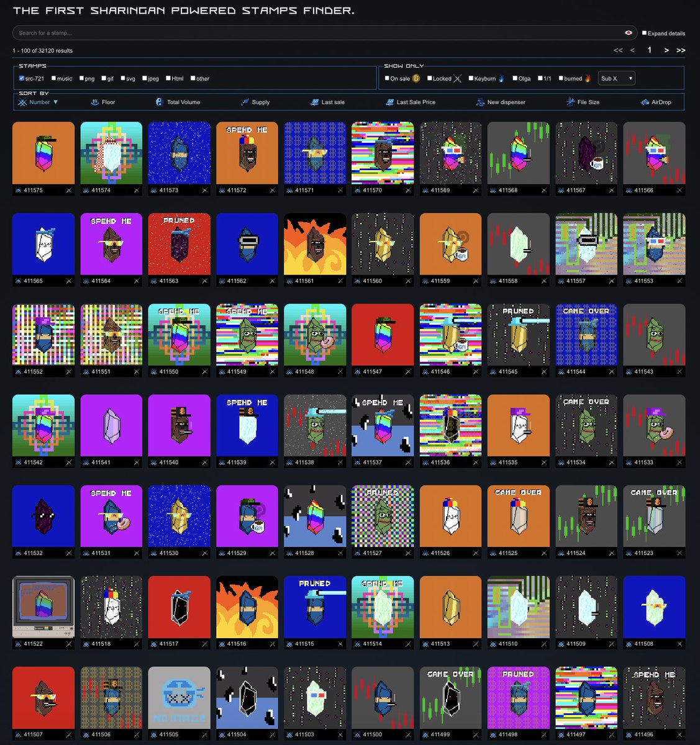Viewport: 700px width, 745px height.
Task: Sort stamps by AirDrop
Action: [x=656, y=102]
